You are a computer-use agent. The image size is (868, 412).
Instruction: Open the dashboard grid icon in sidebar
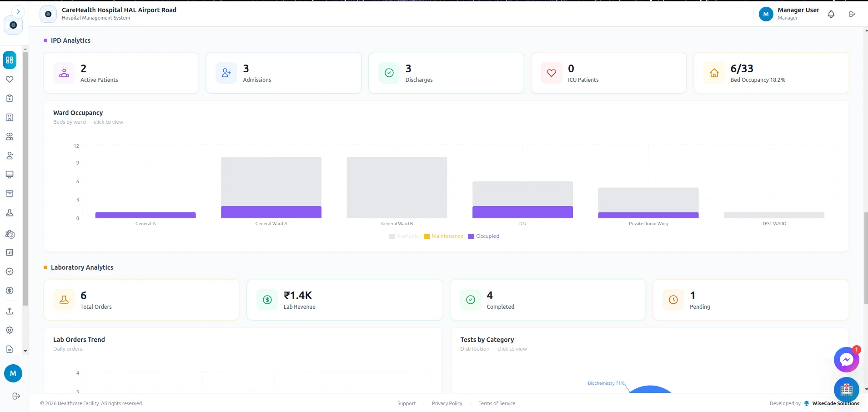coord(10,60)
